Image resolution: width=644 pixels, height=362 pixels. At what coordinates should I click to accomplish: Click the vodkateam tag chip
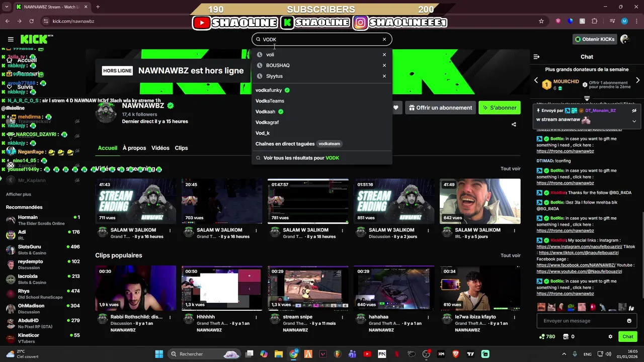click(330, 144)
